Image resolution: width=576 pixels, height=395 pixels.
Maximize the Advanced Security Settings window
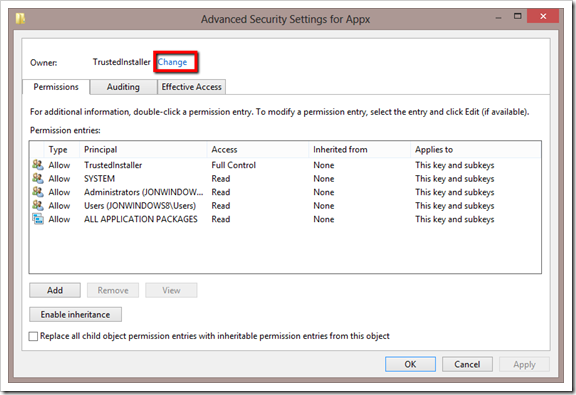[x=518, y=17]
